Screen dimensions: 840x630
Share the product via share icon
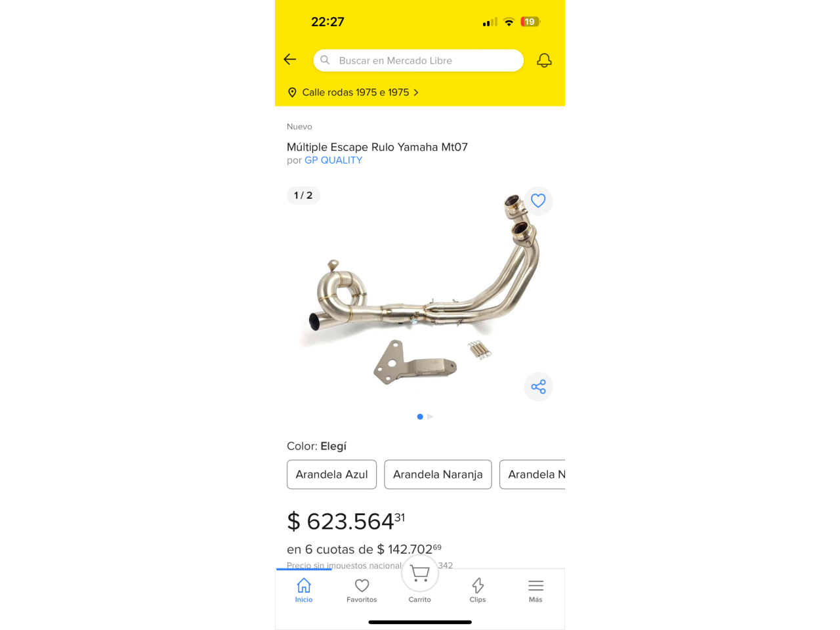tap(538, 387)
